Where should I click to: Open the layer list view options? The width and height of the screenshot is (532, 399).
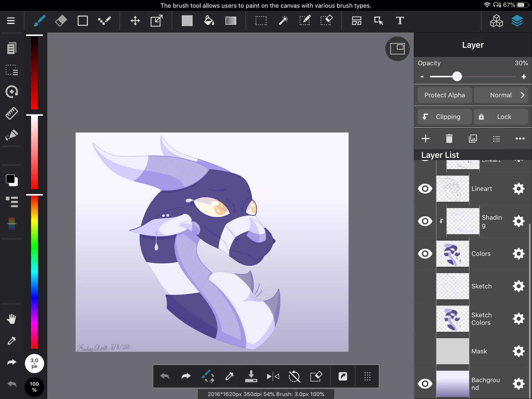pyautogui.click(x=496, y=139)
